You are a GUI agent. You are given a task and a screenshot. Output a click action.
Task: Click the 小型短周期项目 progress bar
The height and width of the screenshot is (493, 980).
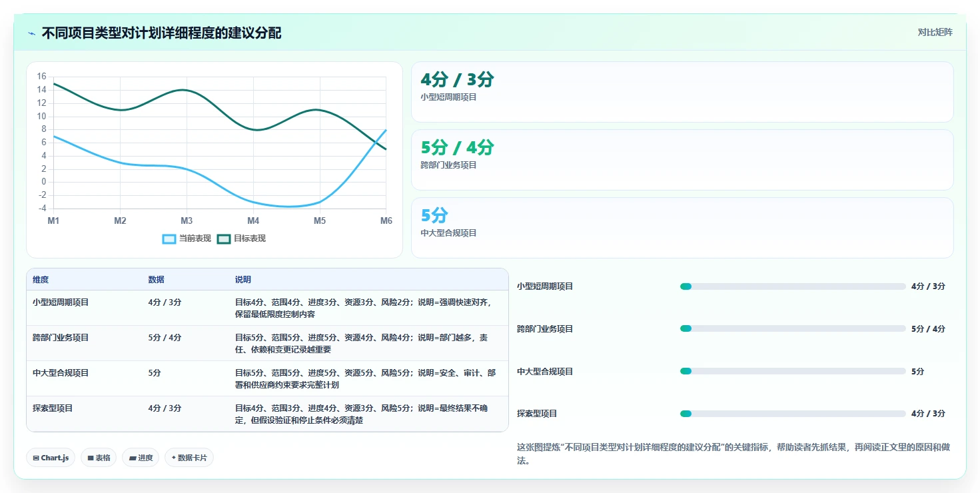pos(793,286)
